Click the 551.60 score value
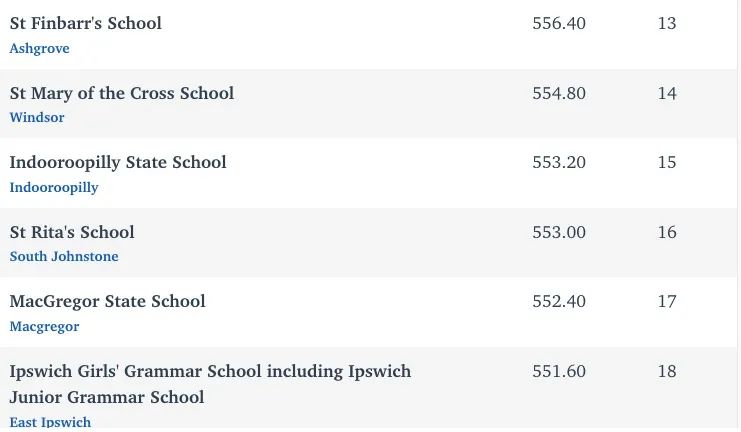Screen dimensions: 741x432 [559, 371]
